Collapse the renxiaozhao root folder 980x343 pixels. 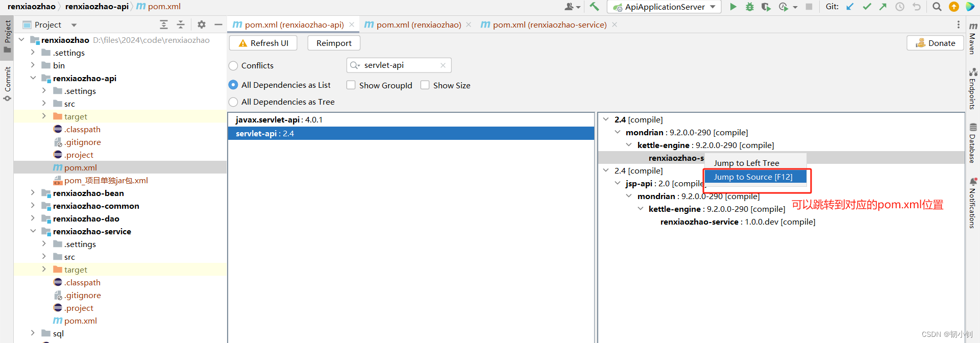coord(21,39)
